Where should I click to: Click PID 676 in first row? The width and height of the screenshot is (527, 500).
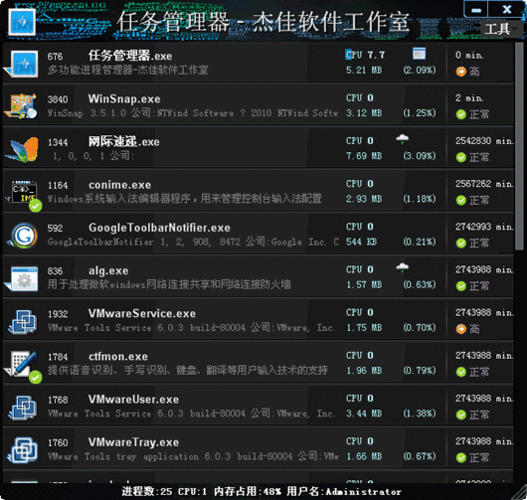pyautogui.click(x=55, y=56)
